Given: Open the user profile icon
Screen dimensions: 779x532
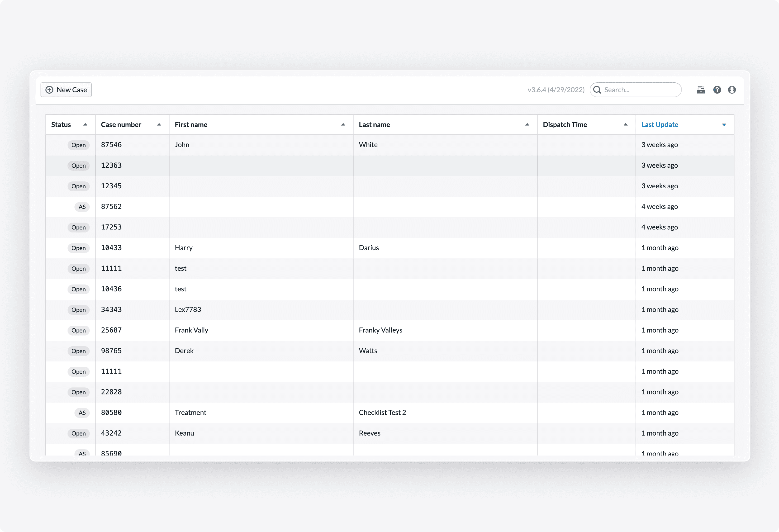Looking at the screenshot, I should coord(732,90).
